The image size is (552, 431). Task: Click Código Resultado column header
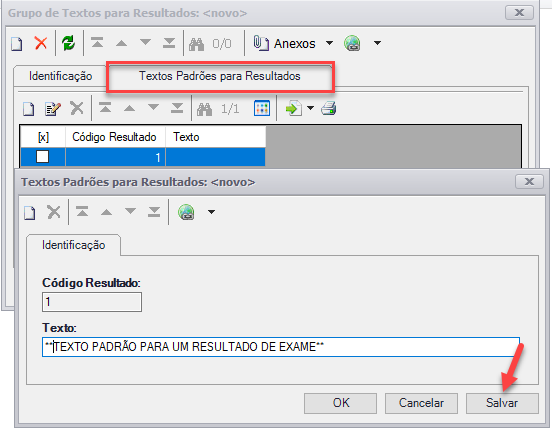click(x=115, y=137)
